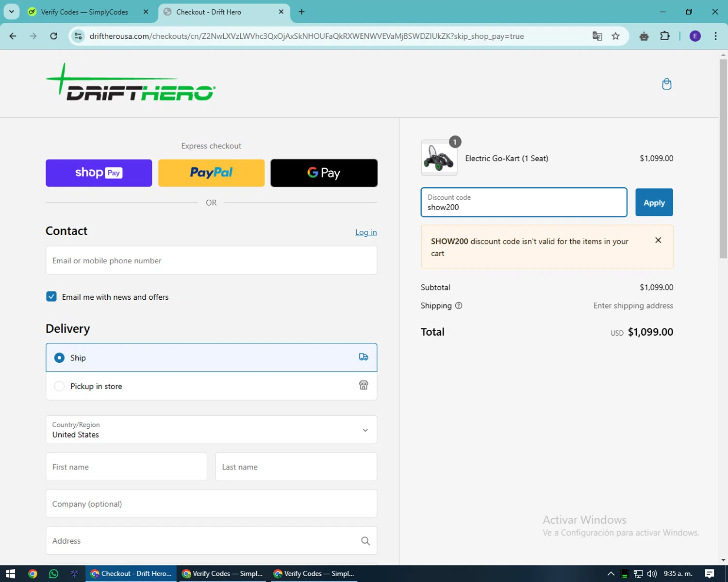Open the Chrome three-dot menu
Image resolution: width=728 pixels, height=582 pixels.
[x=715, y=36]
